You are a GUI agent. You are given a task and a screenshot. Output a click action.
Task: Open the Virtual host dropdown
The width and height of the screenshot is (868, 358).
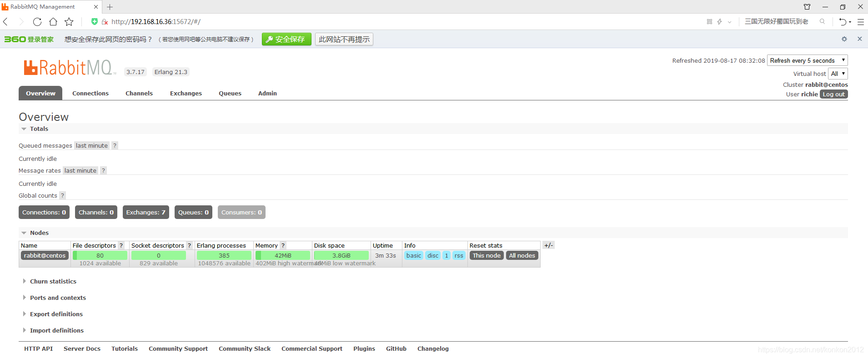click(x=838, y=74)
